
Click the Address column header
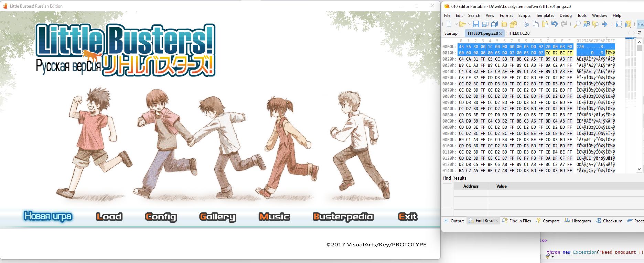coord(471,186)
